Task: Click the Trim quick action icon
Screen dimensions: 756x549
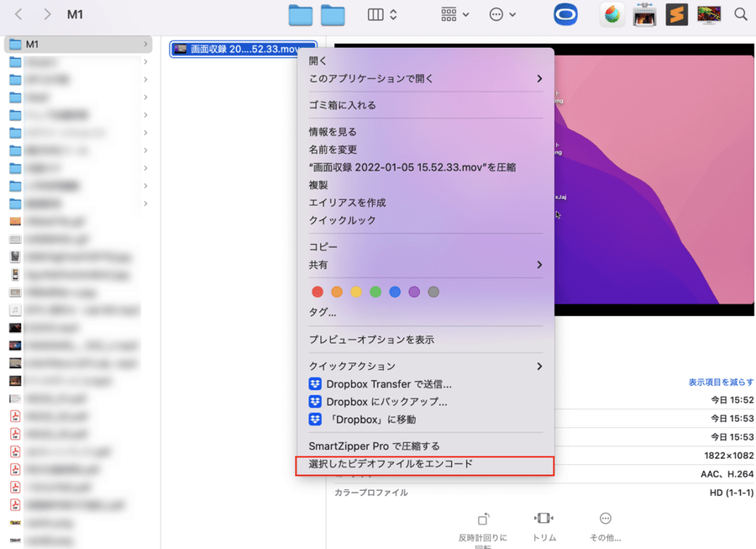Action: [544, 519]
